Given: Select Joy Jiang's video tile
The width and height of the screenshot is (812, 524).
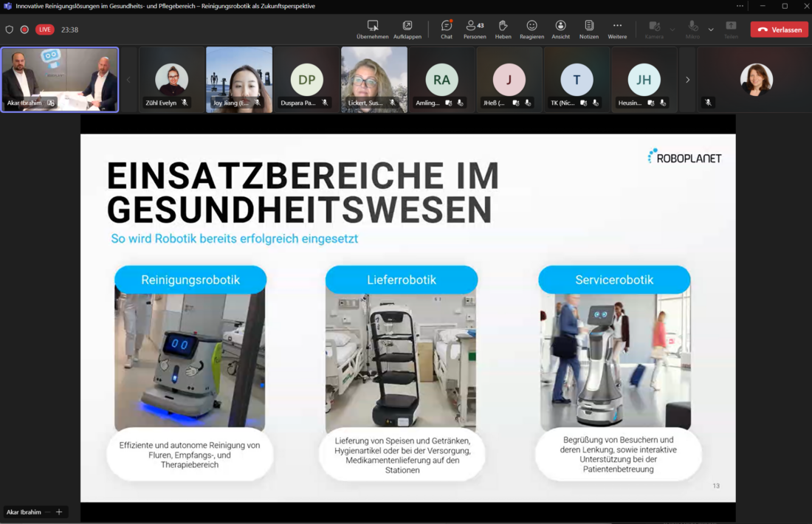Looking at the screenshot, I should (x=239, y=79).
